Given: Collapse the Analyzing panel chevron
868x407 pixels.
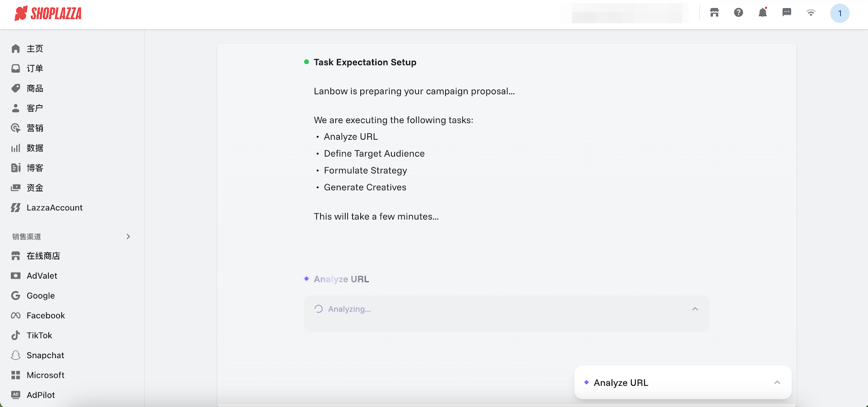Looking at the screenshot, I should pyautogui.click(x=695, y=309).
